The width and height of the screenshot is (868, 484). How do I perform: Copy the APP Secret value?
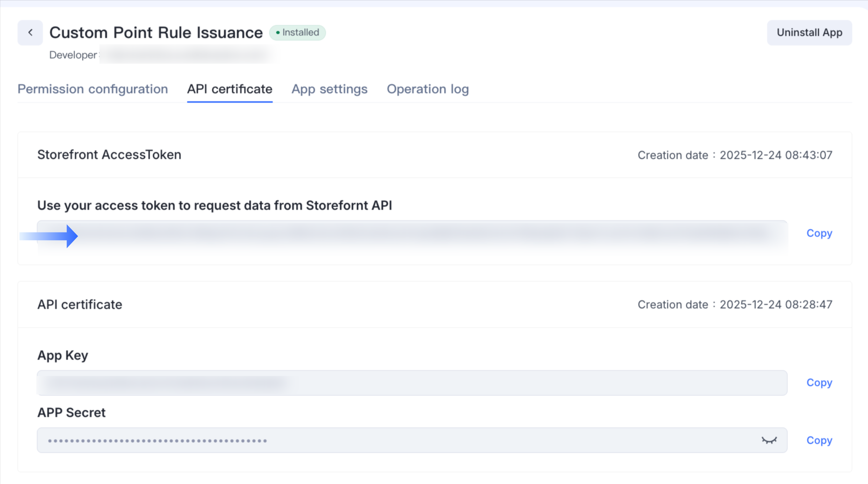[x=819, y=440]
